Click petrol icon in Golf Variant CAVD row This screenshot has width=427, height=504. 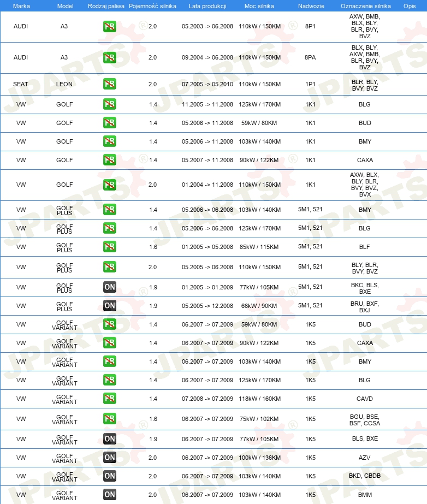[110, 399]
